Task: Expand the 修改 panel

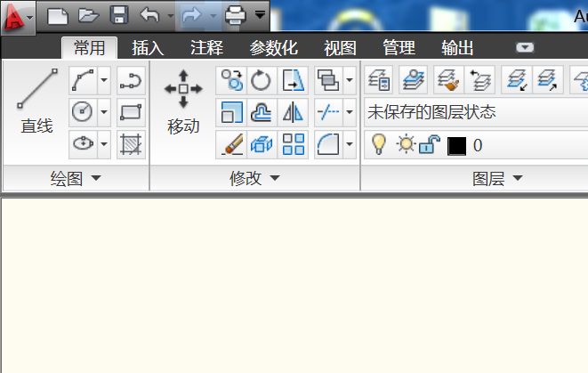Action: click(x=254, y=178)
